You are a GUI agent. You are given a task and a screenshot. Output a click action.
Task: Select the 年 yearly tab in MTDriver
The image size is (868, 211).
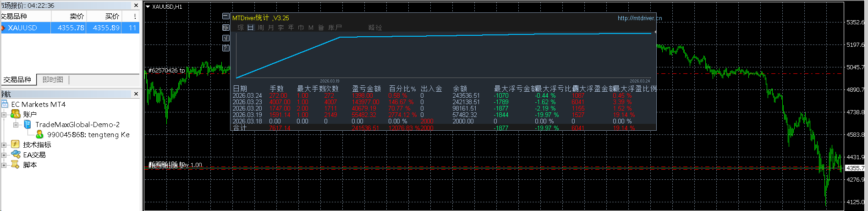291,28
